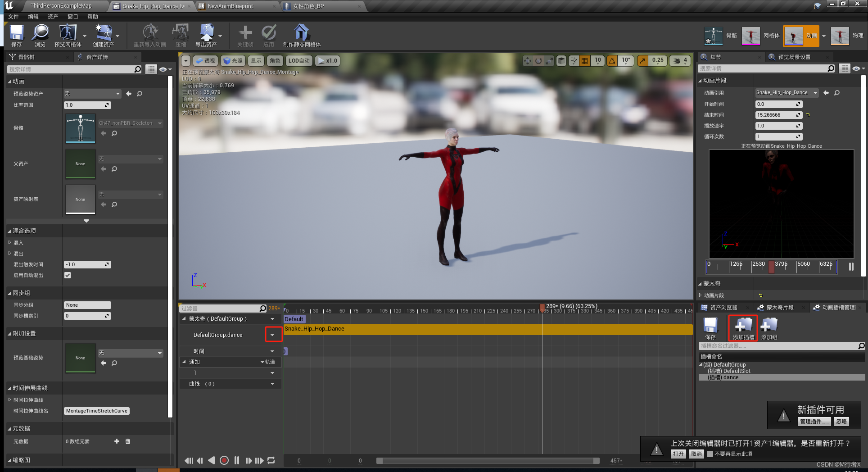Open the 曲线 (0) dropdown
The height and width of the screenshot is (472, 868).
[x=272, y=384]
